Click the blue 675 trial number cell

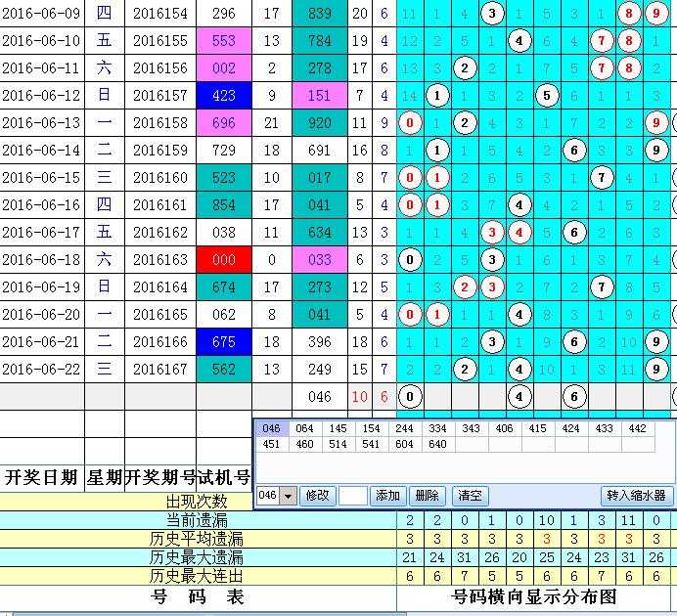coord(224,342)
